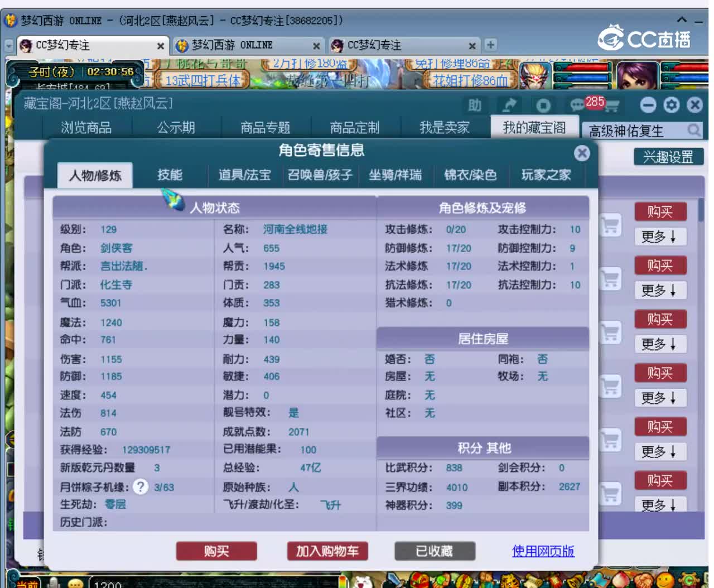Minimize the 藏宝阁 panel with round minus icon
The image size is (714, 588).
648,105
